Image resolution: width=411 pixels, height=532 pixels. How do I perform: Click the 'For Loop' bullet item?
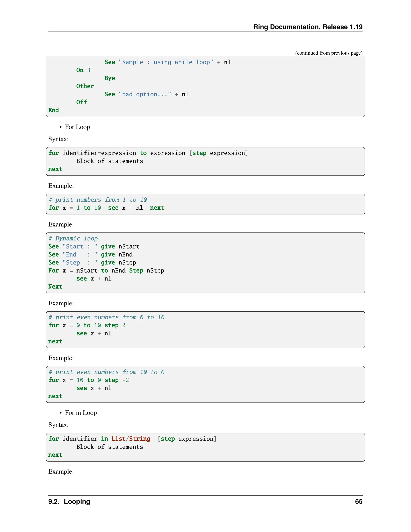[77, 127]
